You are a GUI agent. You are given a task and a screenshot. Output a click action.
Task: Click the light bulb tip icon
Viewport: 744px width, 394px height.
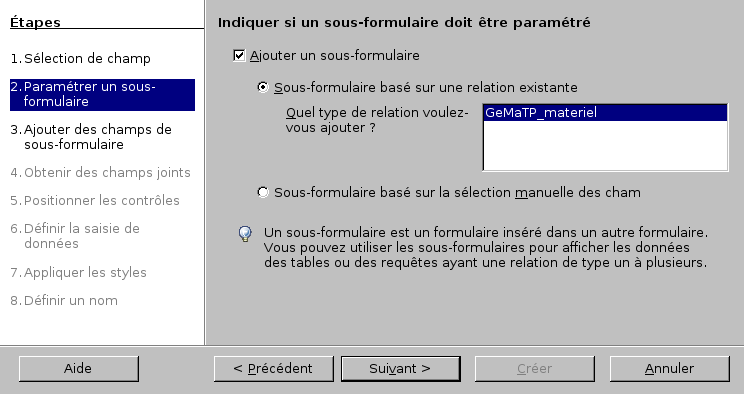tap(245, 234)
